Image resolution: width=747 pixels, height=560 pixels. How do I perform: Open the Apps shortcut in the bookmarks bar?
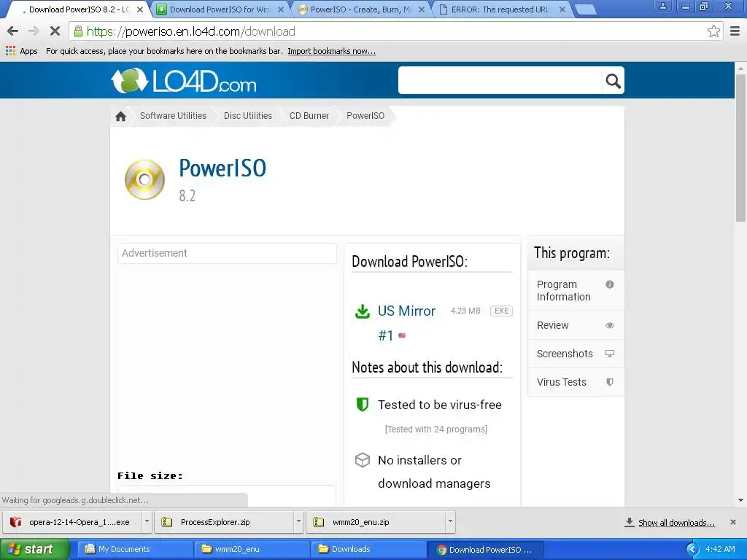(x=22, y=51)
